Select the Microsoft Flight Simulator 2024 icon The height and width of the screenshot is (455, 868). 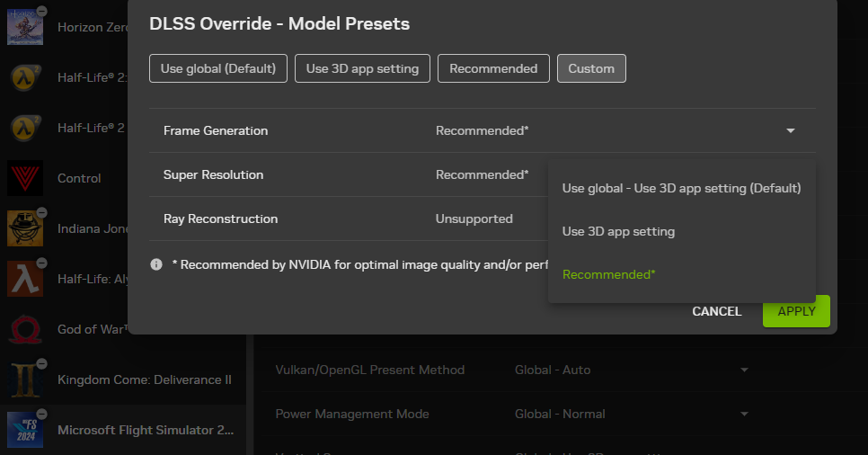[24, 430]
